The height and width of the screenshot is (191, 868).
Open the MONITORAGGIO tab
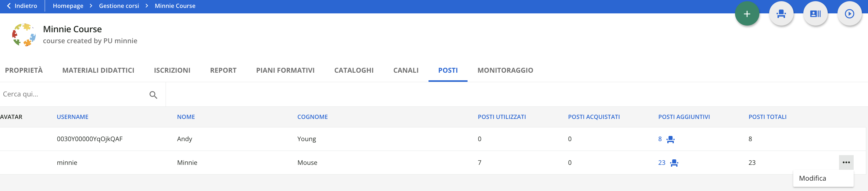(x=505, y=70)
